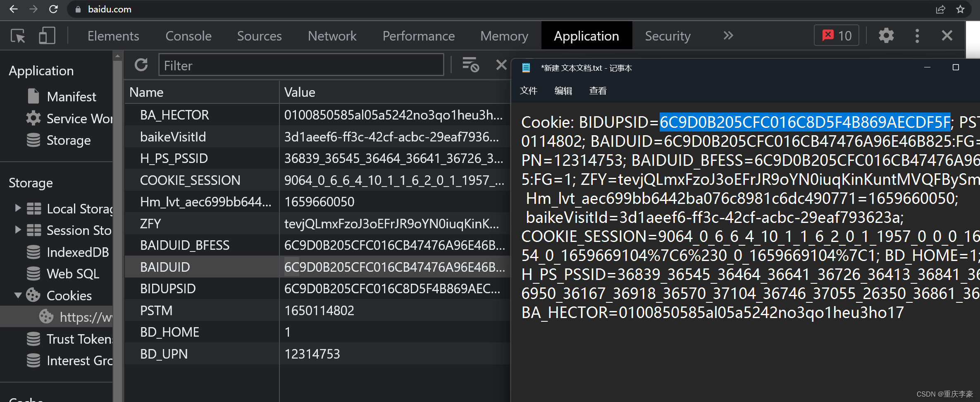Select Local Storage tree item
The width and height of the screenshot is (980, 402).
[x=69, y=208]
